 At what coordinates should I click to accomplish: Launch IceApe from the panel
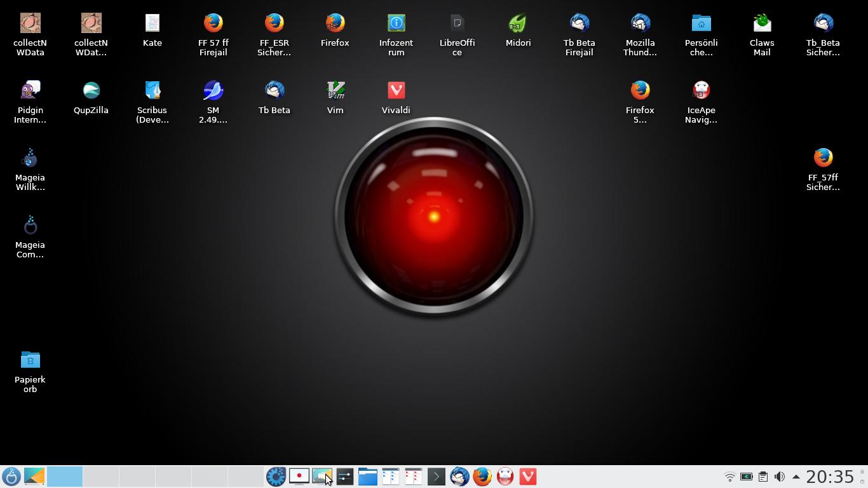505,477
